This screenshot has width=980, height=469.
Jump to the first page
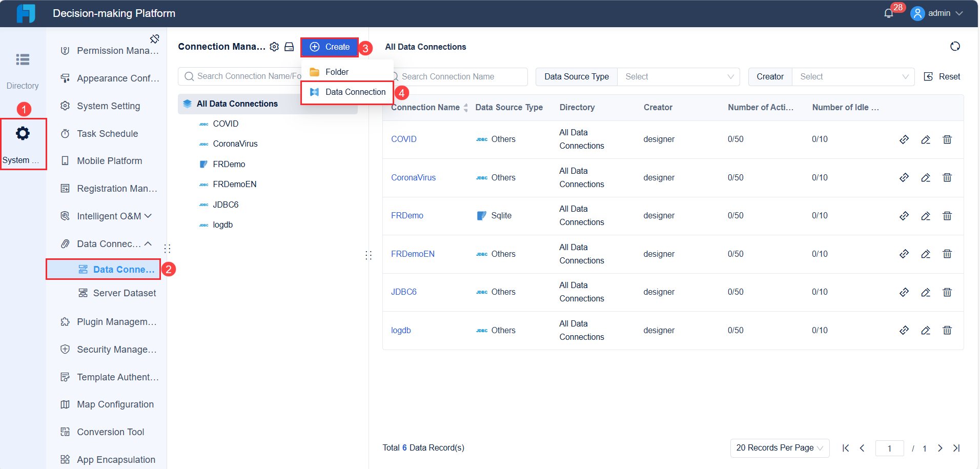coord(846,448)
